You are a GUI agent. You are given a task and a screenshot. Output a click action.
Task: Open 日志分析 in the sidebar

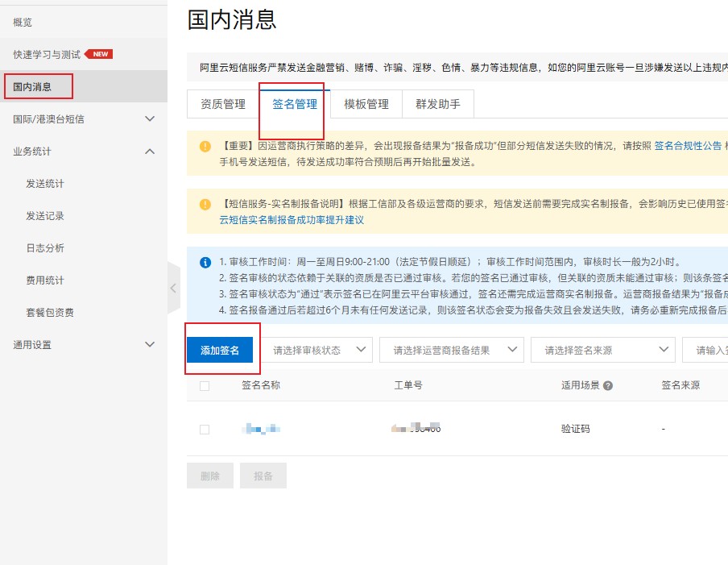point(44,248)
